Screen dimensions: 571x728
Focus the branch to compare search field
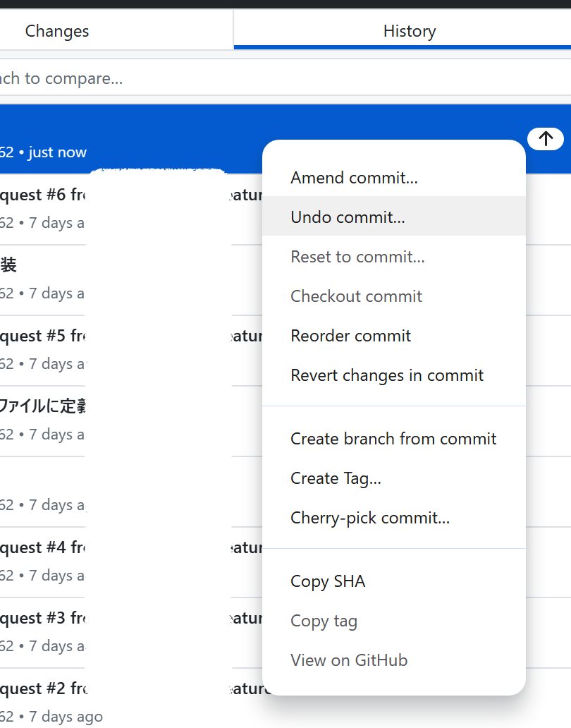[285, 78]
